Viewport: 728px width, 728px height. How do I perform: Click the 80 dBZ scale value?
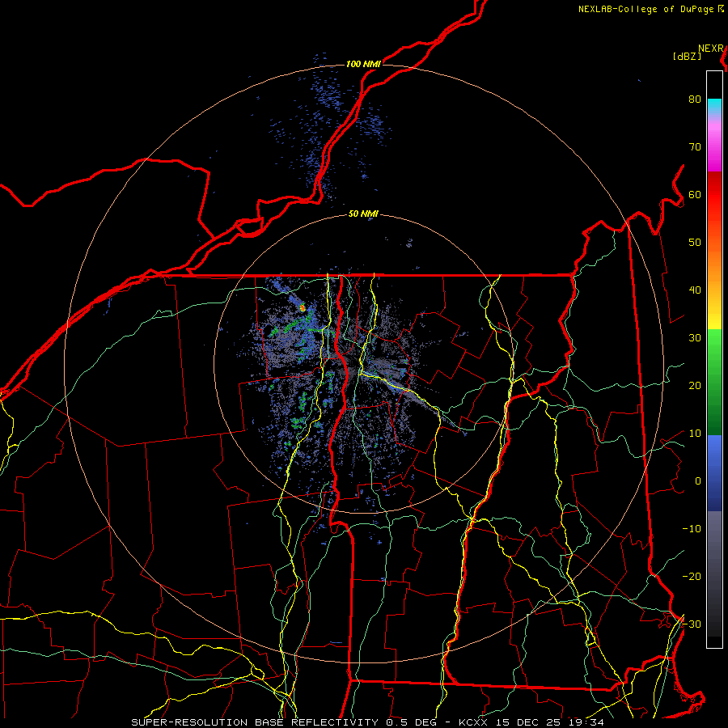click(x=695, y=99)
